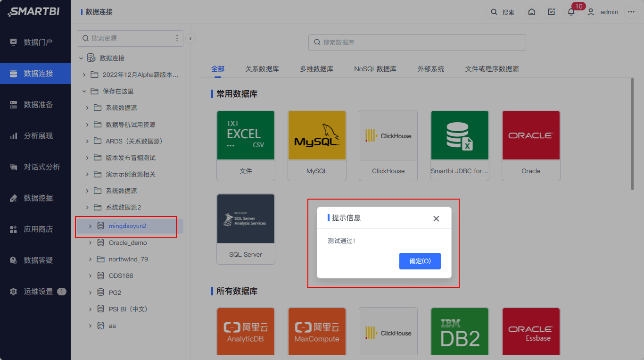Image resolution: width=644 pixels, height=360 pixels.
Task: Select the Oracle database tile
Action: click(531, 145)
